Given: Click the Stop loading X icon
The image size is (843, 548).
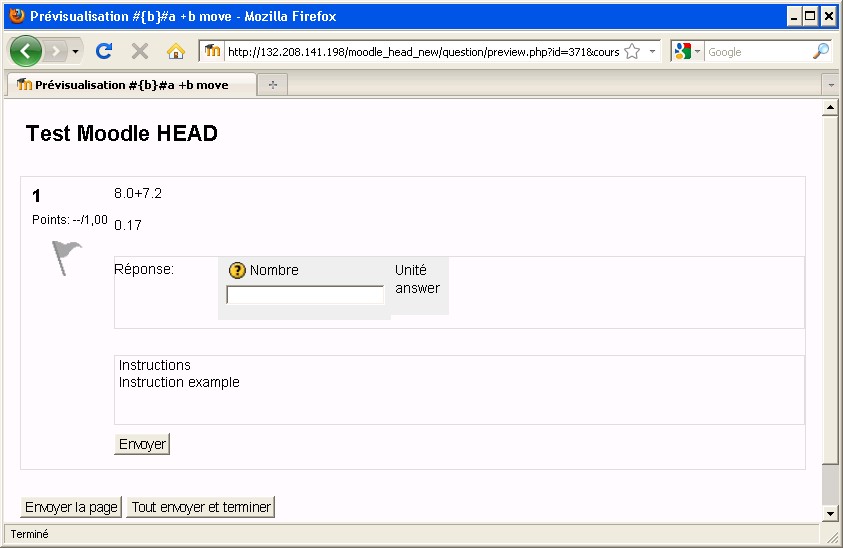Looking at the screenshot, I should pyautogui.click(x=140, y=52).
